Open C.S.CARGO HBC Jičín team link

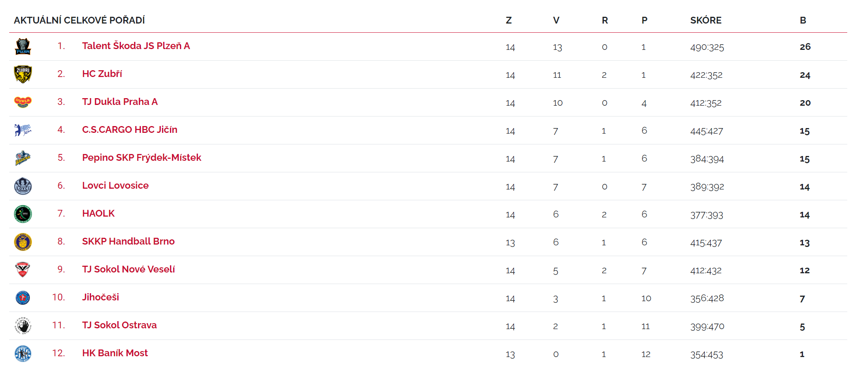129,130
